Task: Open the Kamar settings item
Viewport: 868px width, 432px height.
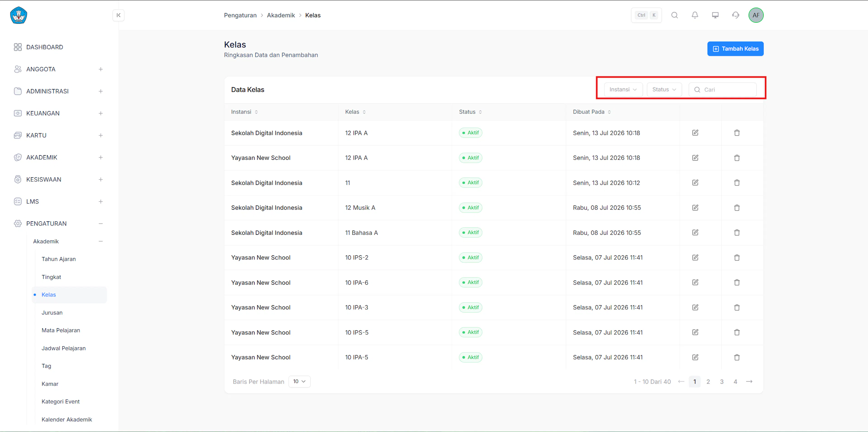Action: pos(50,384)
